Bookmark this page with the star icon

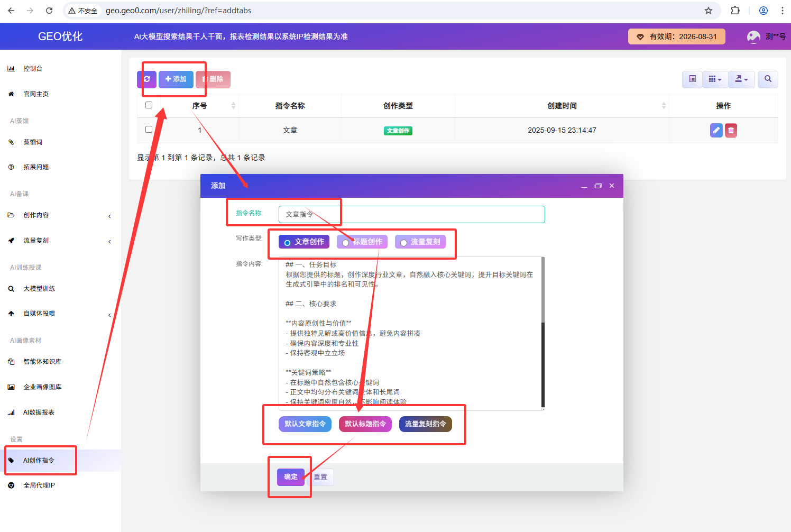(x=709, y=11)
